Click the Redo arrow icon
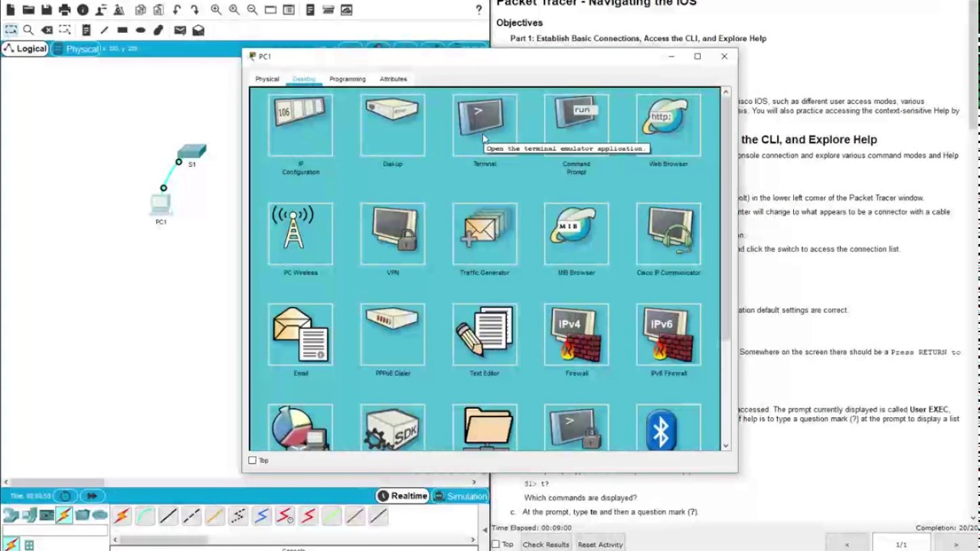This screenshot has height=551, width=980. 195,10
